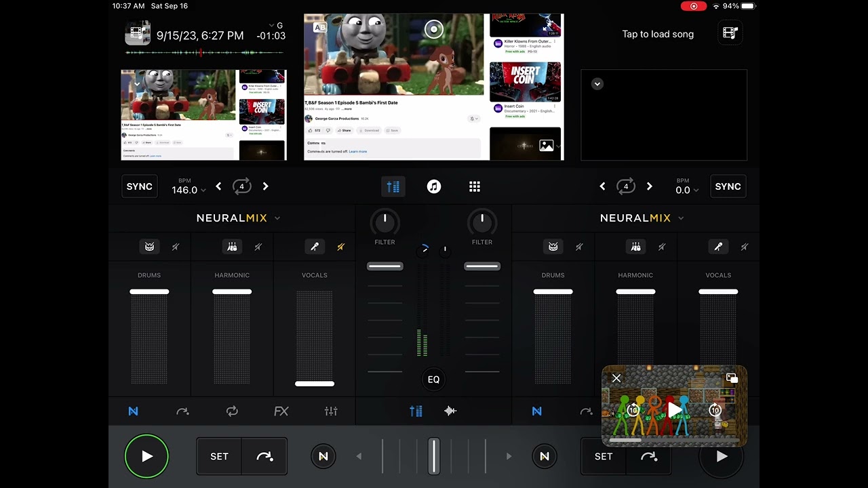The width and height of the screenshot is (868, 488).
Task: Select left deck FX tab
Action: coord(281,411)
